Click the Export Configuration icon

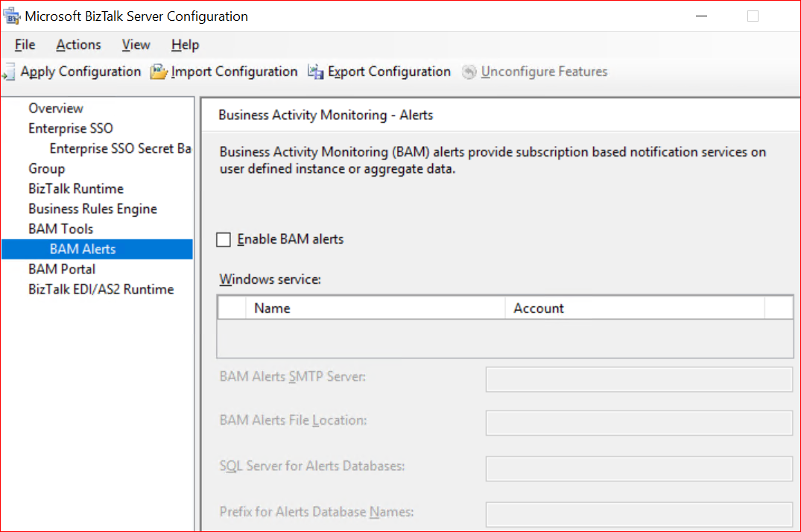[x=316, y=72]
